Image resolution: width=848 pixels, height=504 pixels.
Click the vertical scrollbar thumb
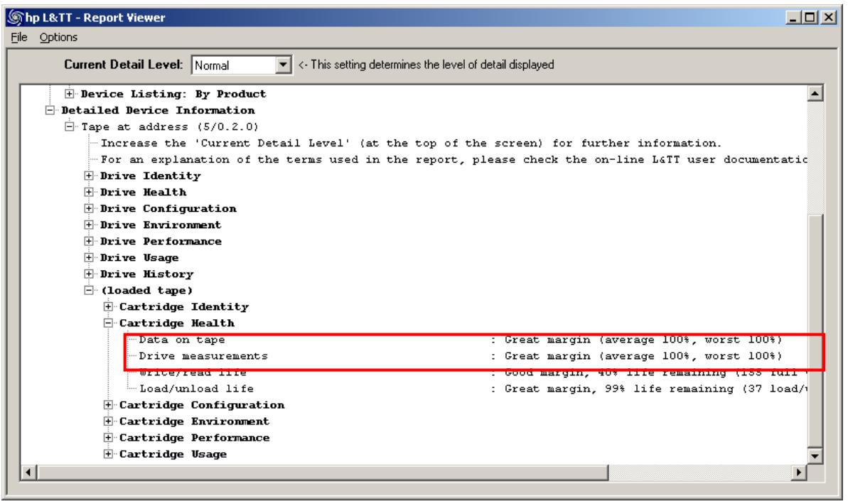click(815, 331)
